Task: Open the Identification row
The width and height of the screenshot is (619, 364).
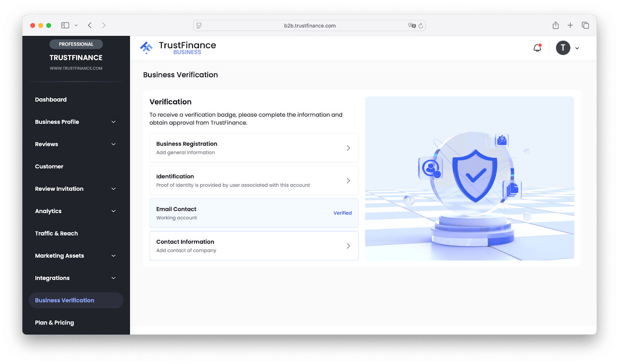Action: click(254, 180)
